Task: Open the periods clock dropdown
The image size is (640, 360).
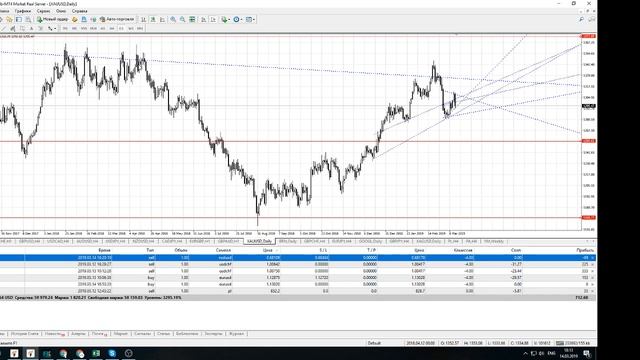Action: (238, 19)
